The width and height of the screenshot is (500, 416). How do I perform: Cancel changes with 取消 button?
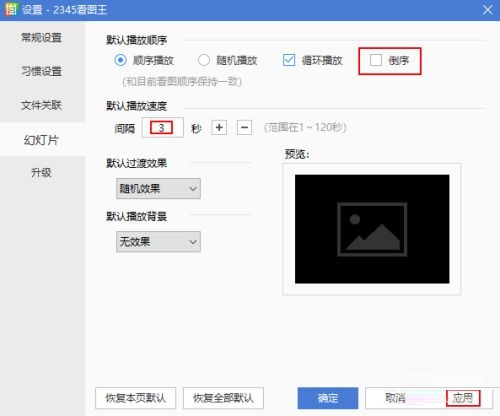click(x=395, y=398)
